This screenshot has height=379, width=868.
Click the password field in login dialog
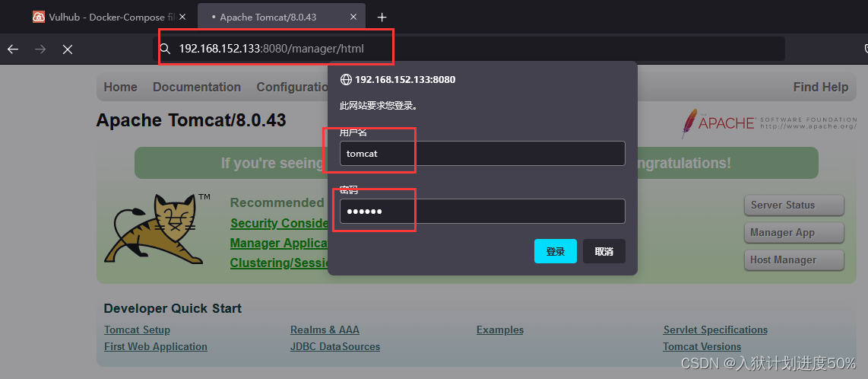coord(482,211)
